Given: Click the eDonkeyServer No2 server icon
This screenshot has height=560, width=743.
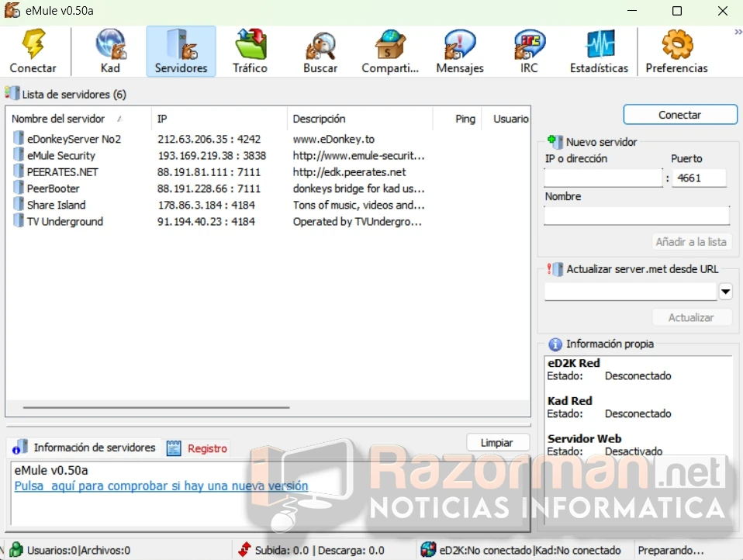Looking at the screenshot, I should click(x=19, y=138).
